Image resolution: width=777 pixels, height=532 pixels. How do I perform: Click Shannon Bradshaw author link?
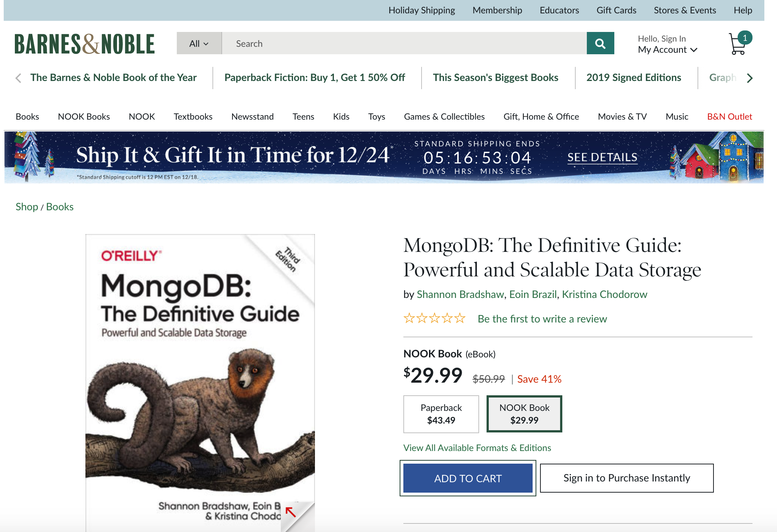click(460, 293)
